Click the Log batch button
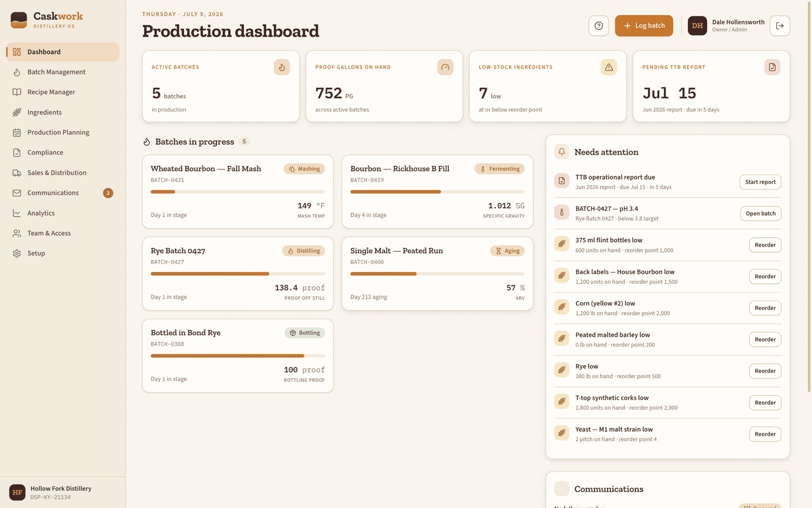 (x=643, y=25)
